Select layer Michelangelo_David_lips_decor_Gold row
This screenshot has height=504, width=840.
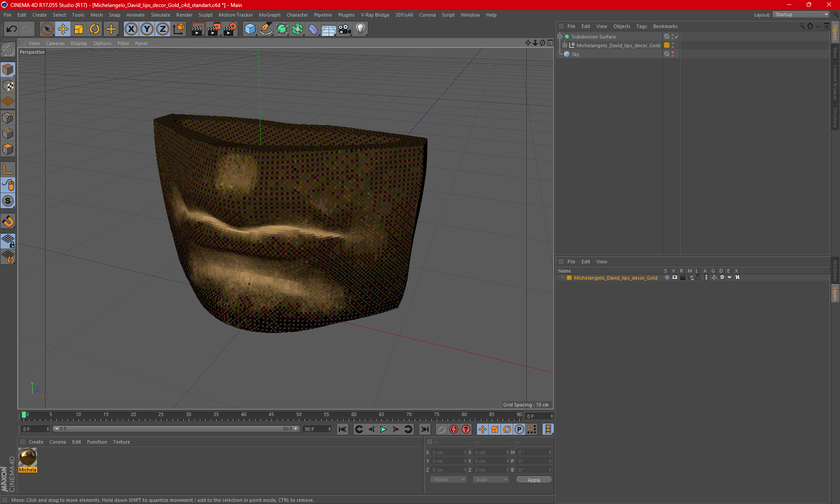coord(616,278)
